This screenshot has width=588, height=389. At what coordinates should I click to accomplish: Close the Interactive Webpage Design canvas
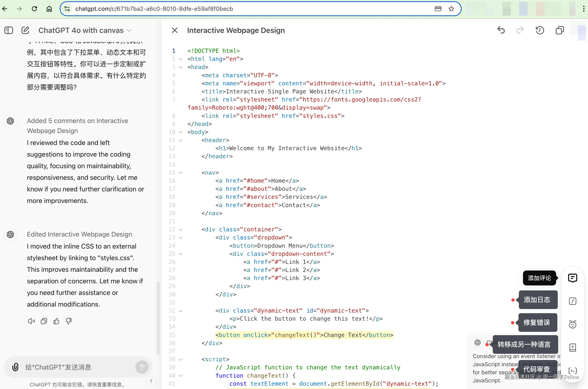pyautogui.click(x=175, y=30)
